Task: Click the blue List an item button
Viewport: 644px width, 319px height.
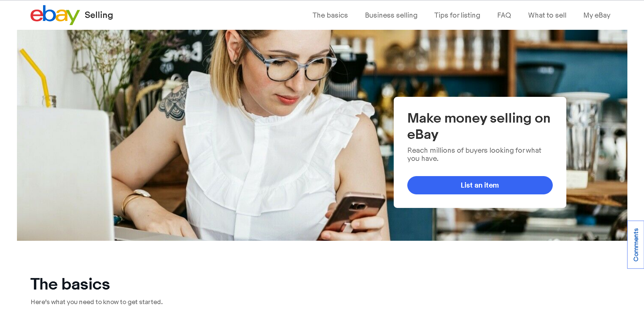Action: 480,185
